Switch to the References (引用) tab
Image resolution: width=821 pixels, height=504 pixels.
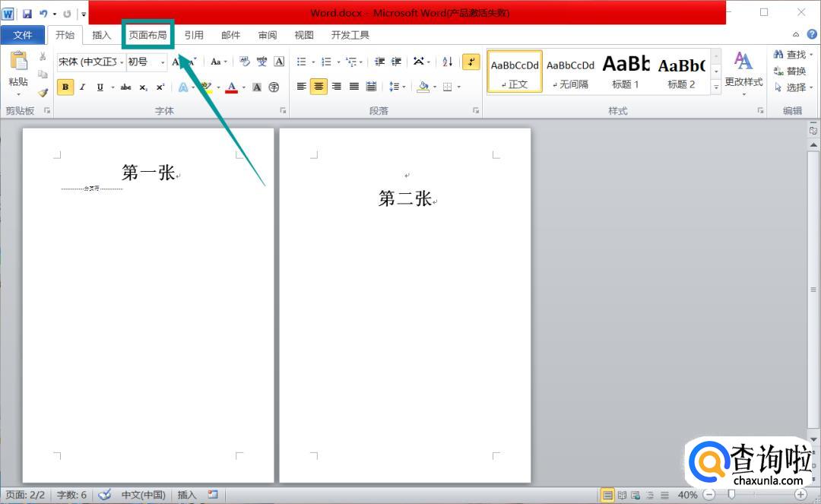coord(194,35)
